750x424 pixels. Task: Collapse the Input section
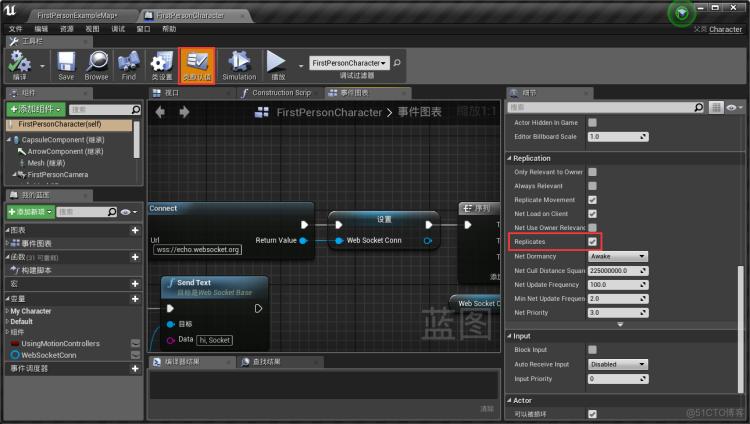click(x=509, y=336)
